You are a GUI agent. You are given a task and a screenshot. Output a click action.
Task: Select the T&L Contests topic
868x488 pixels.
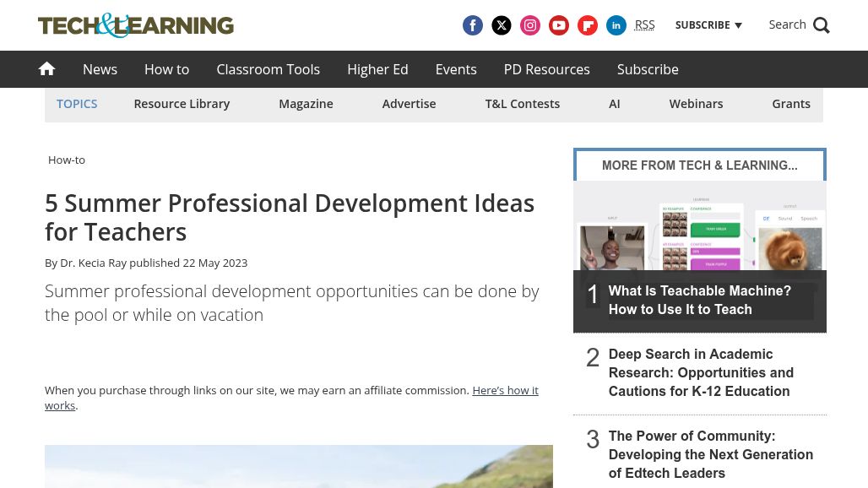click(522, 104)
